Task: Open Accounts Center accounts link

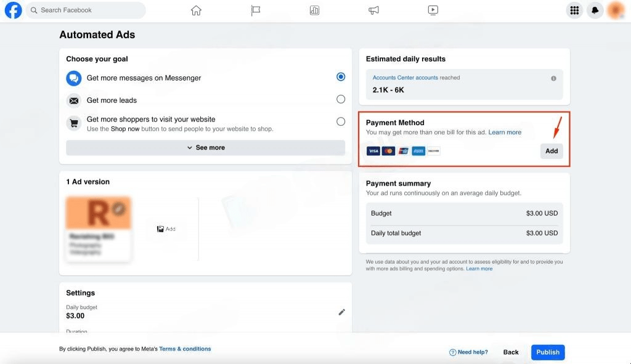Action: point(405,78)
